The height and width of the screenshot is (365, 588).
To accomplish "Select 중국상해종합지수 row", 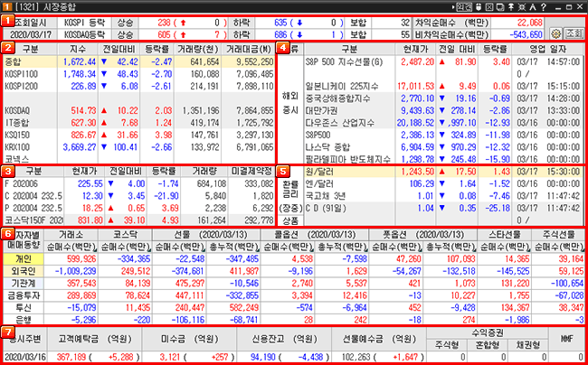I will pos(443,98).
